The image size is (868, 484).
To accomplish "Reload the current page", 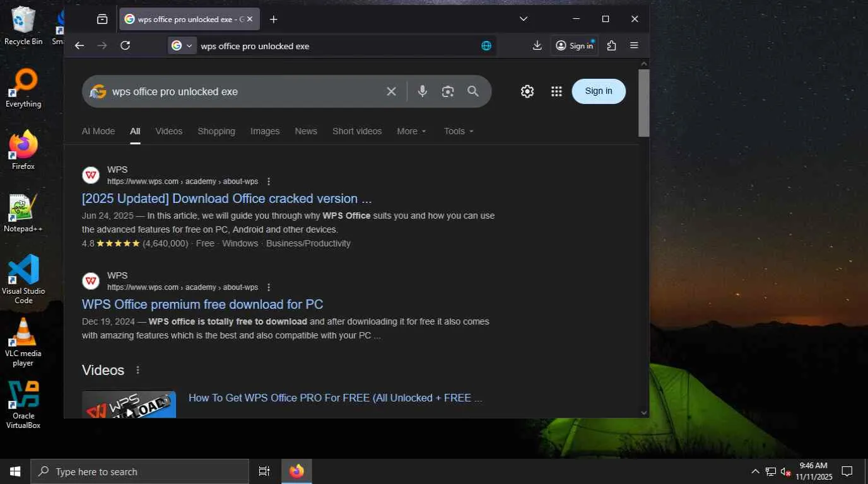I will [x=125, y=45].
